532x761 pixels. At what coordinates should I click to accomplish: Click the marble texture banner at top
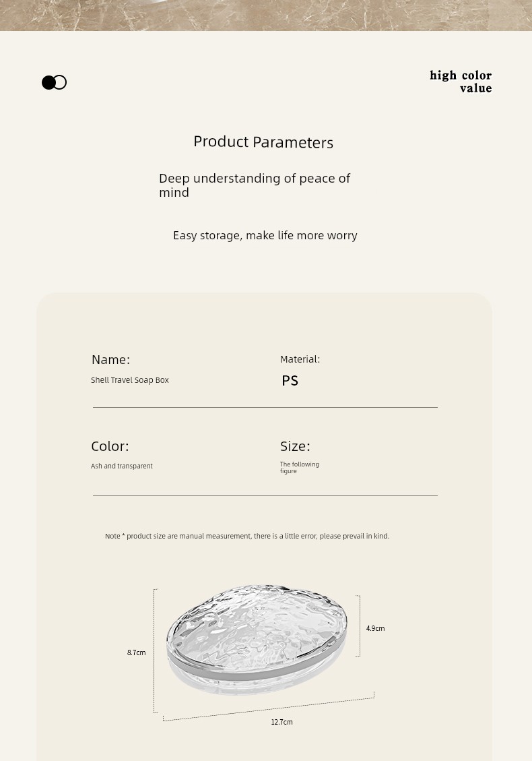coord(266,15)
